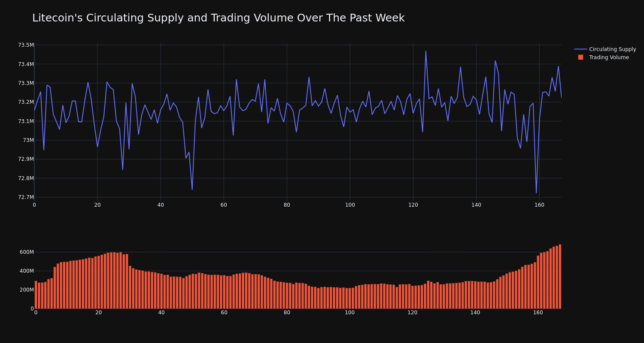Click the 72.9M y-axis label

[26, 159]
